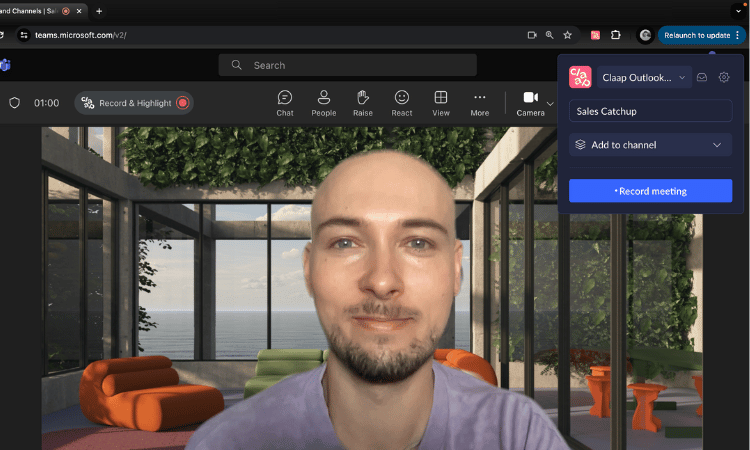Click the Claap logo in the panel
750x450 pixels.
580,77
